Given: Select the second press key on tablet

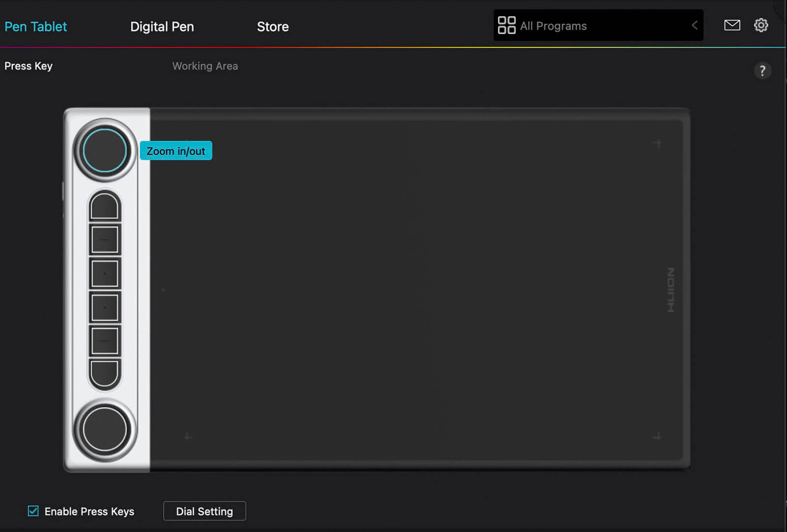Looking at the screenshot, I should 105,239.
